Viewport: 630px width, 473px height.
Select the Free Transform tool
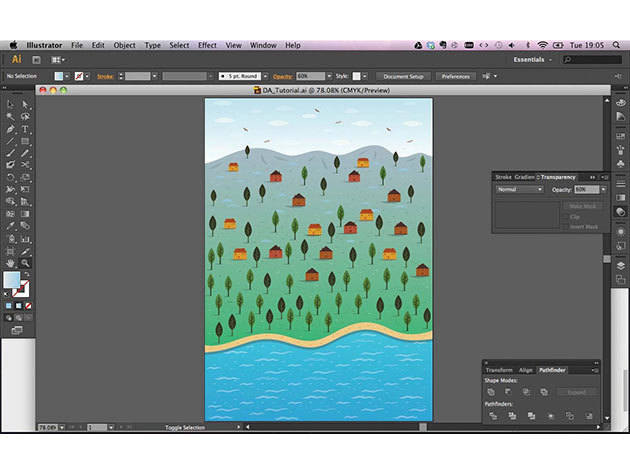pos(25,190)
